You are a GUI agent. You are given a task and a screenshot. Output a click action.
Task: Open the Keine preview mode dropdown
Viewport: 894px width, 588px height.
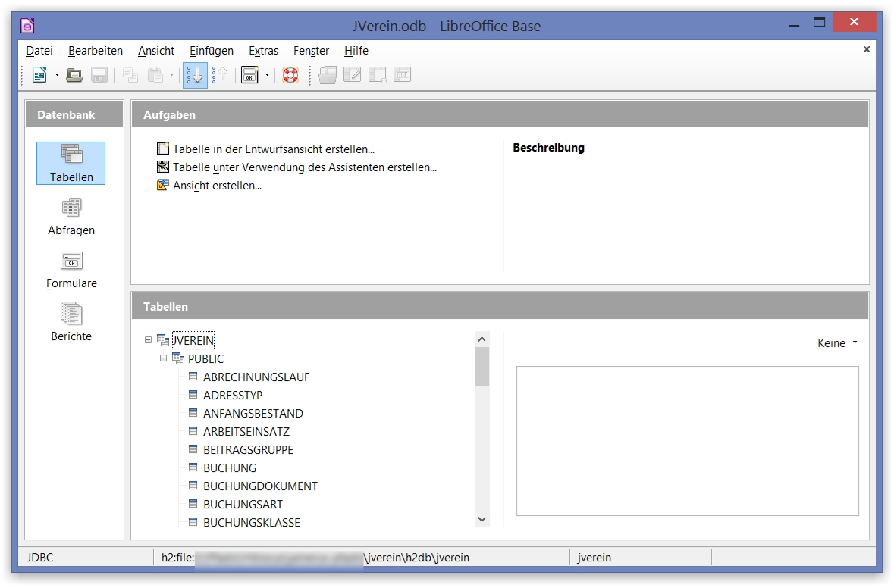click(837, 343)
